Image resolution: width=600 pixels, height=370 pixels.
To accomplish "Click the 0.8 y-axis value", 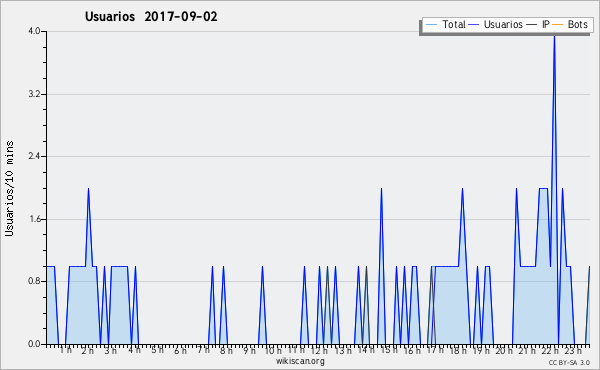I will (x=34, y=282).
